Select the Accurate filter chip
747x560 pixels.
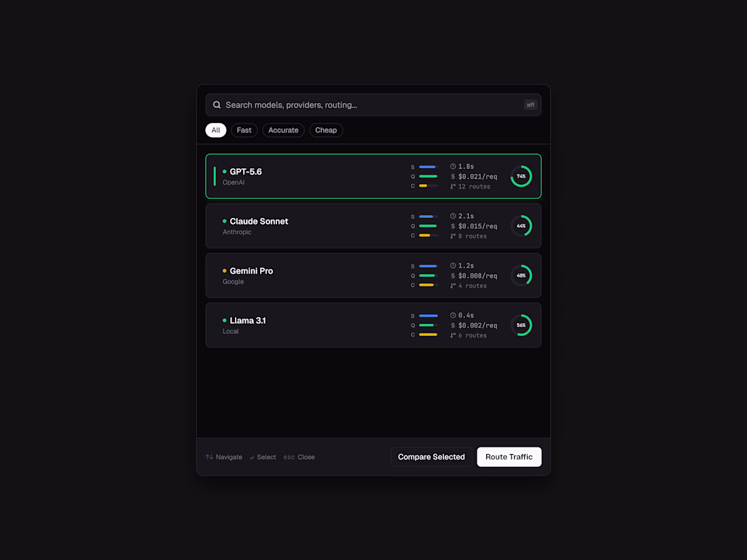(x=283, y=130)
